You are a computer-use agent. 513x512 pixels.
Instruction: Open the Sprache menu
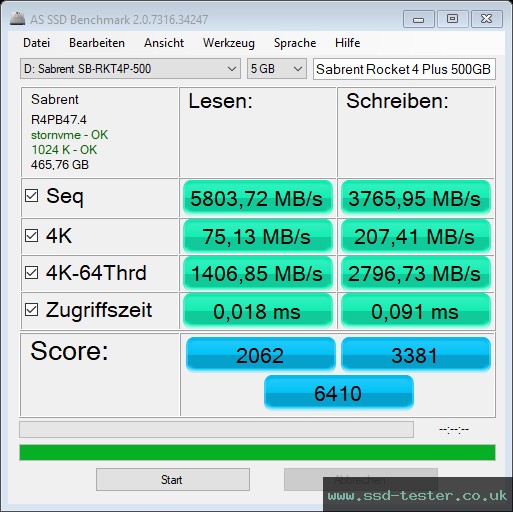click(295, 43)
